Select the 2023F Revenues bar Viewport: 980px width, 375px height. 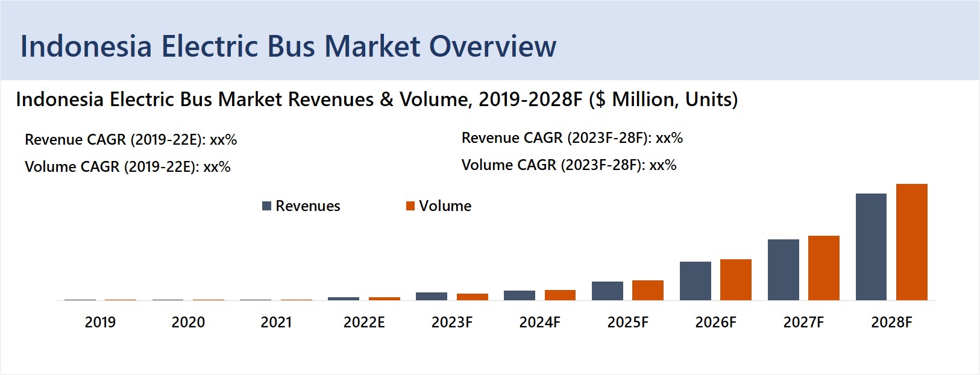coord(432,296)
